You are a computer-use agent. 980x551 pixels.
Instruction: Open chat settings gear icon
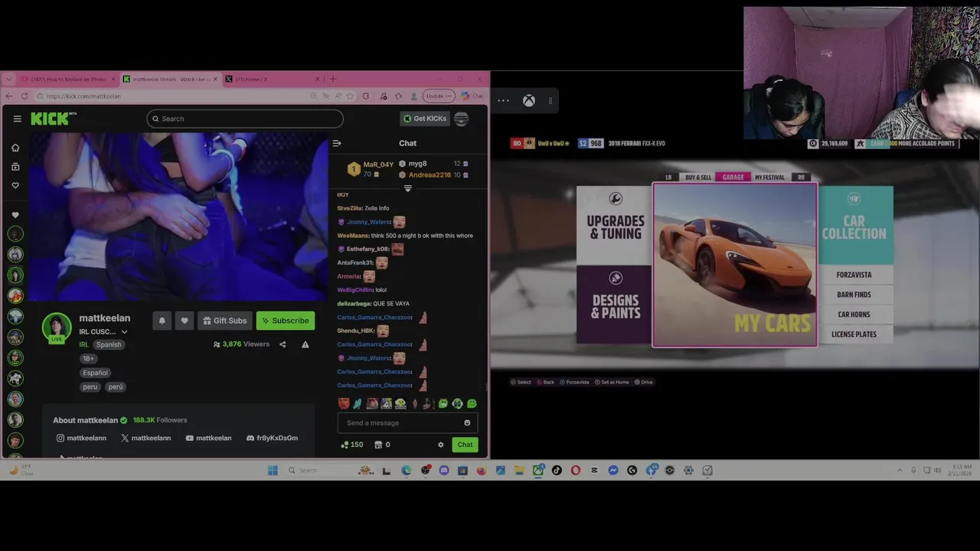click(440, 445)
